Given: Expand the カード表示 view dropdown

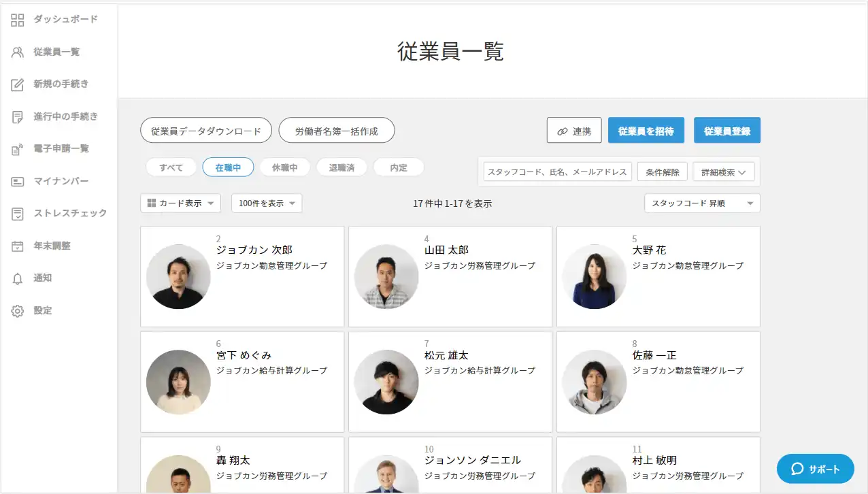Looking at the screenshot, I should [x=180, y=203].
